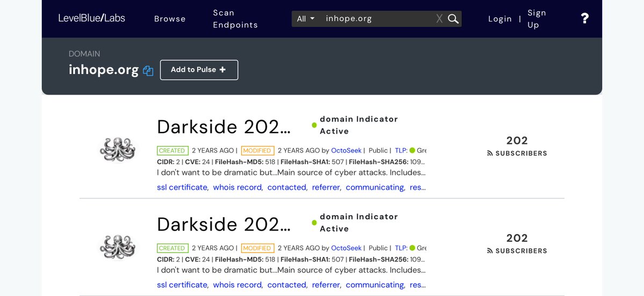Click second pulse's subscribers RSS icon
Image resolution: width=644 pixels, height=296 pixels.
[490, 251]
